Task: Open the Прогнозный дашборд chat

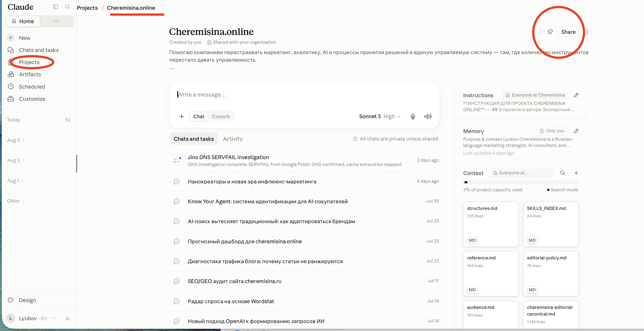Action: pos(304,242)
